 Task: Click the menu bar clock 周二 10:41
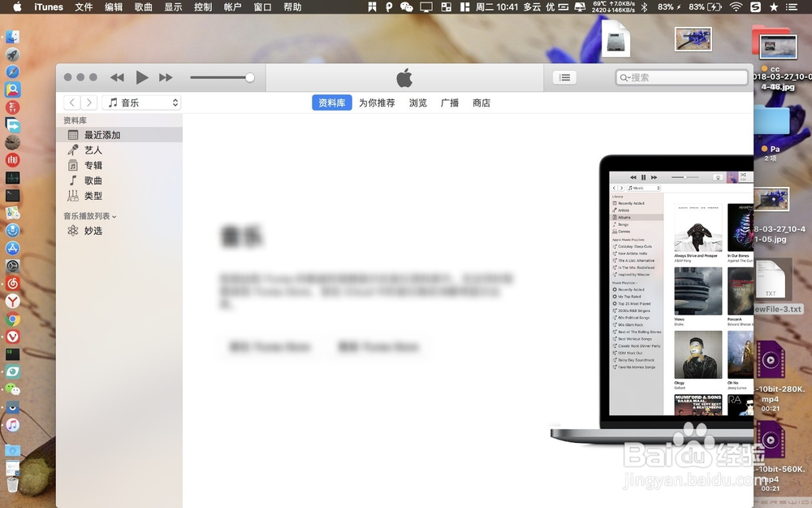[x=497, y=7]
